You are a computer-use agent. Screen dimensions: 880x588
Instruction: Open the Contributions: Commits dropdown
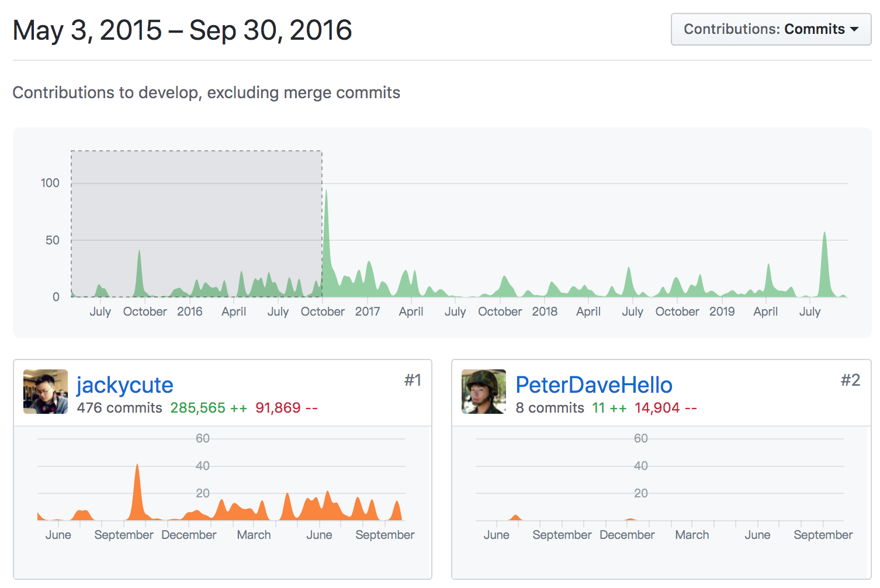point(770,29)
